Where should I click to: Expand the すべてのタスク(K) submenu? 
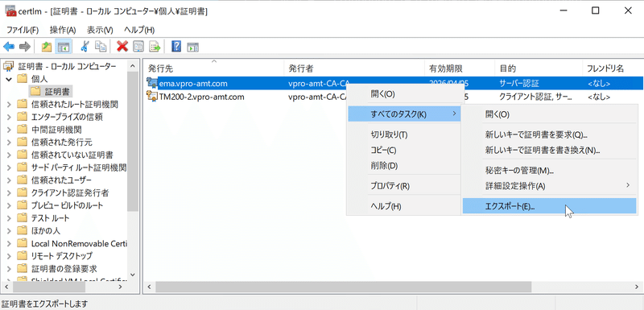pos(405,114)
